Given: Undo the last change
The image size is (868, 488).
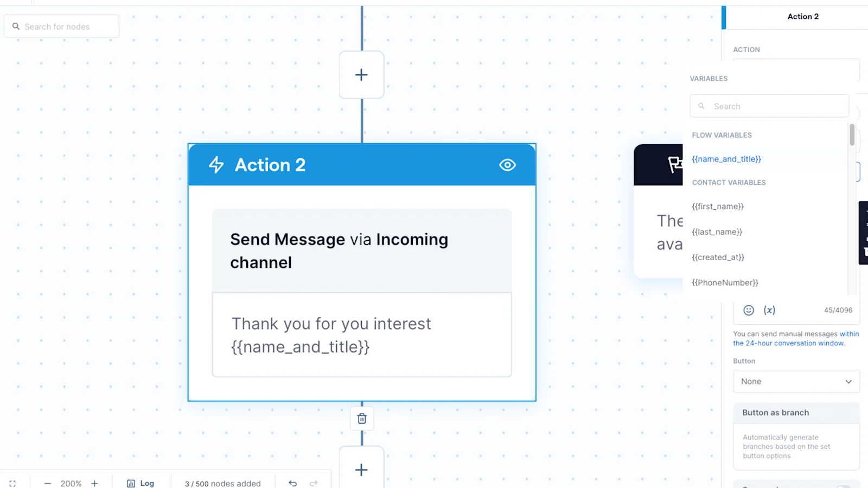Looking at the screenshot, I should click(x=292, y=483).
